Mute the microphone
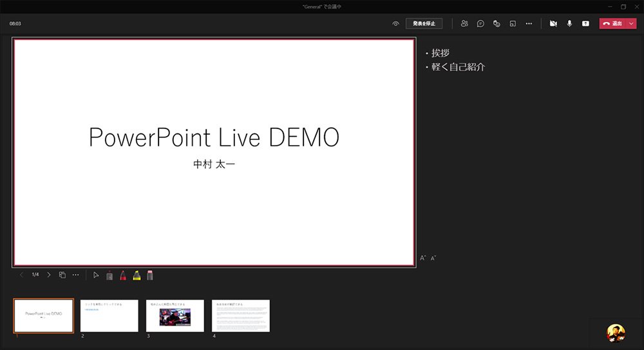This screenshot has height=350, width=644. [569, 24]
